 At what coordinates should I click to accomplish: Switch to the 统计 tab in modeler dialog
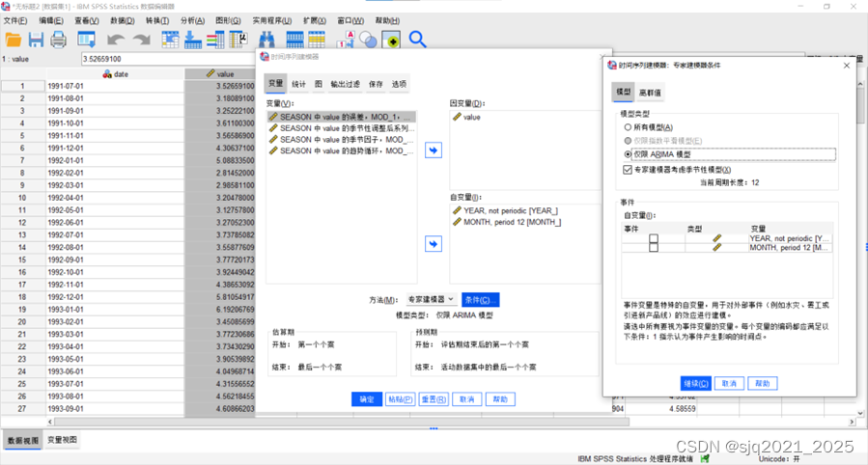(299, 84)
